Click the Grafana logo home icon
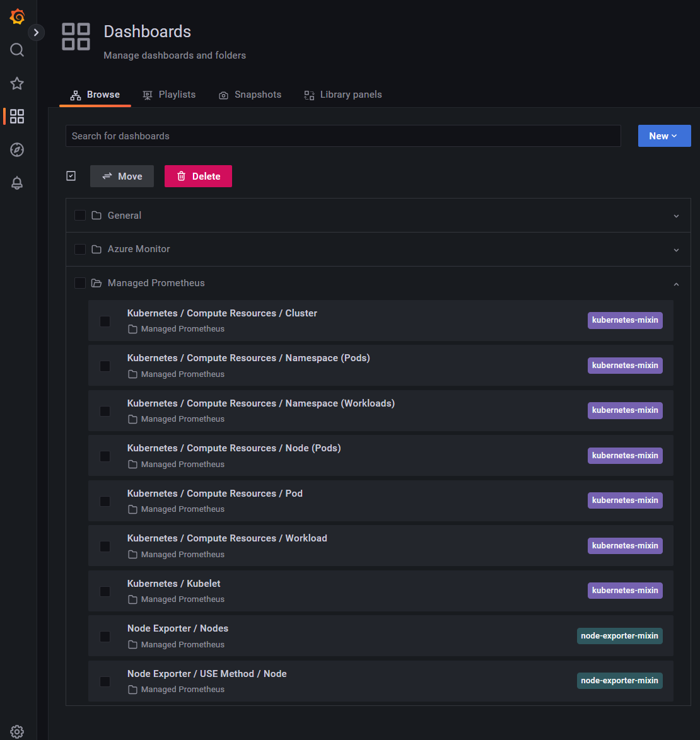Viewport: 700px width, 740px height. [17, 17]
